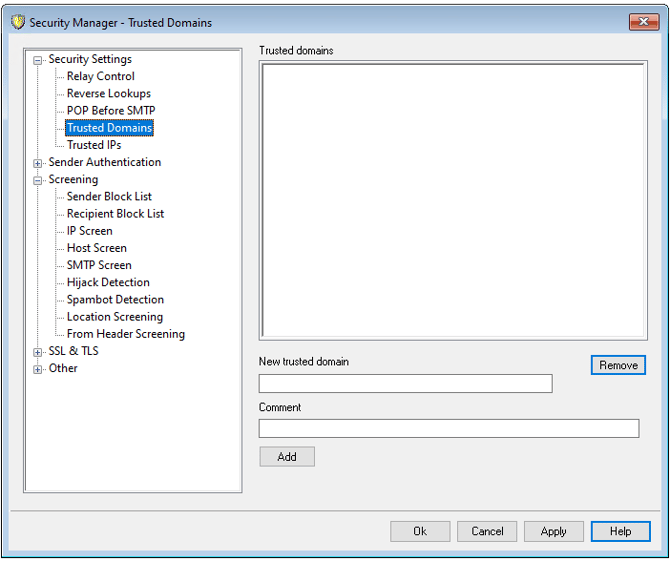Click the Comment input field

448,429
